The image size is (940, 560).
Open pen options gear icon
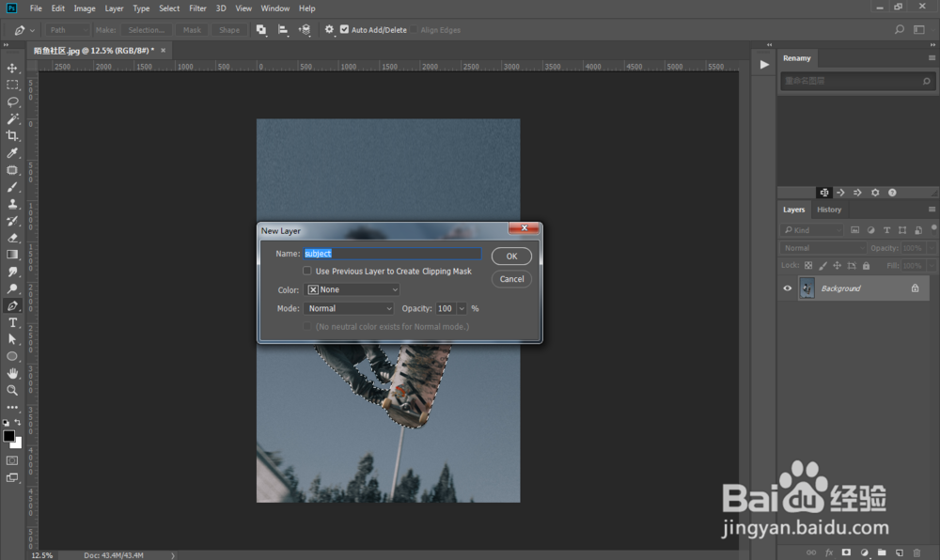pyautogui.click(x=329, y=29)
